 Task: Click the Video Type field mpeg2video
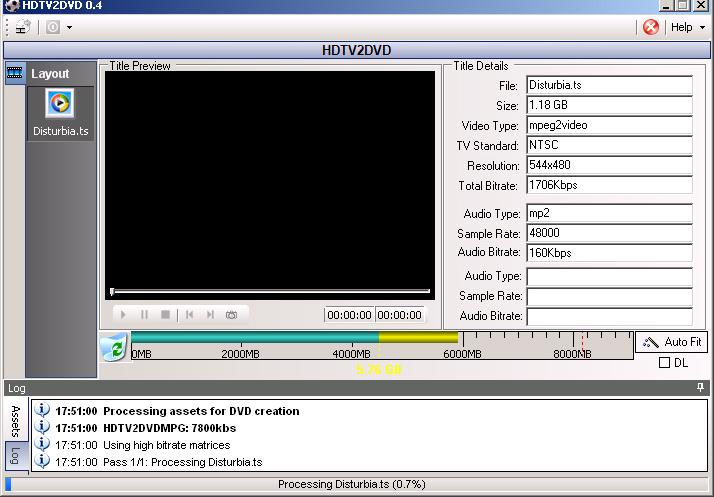point(609,125)
